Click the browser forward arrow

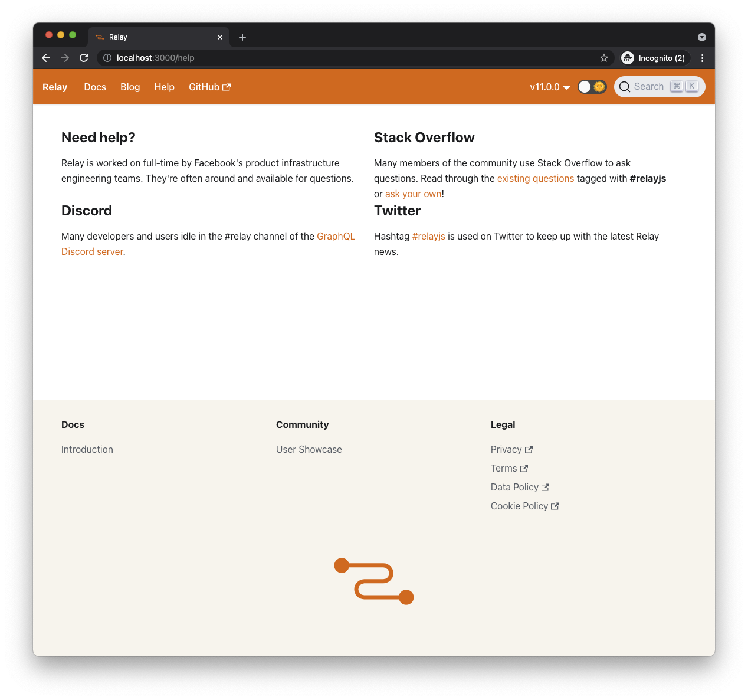[65, 58]
